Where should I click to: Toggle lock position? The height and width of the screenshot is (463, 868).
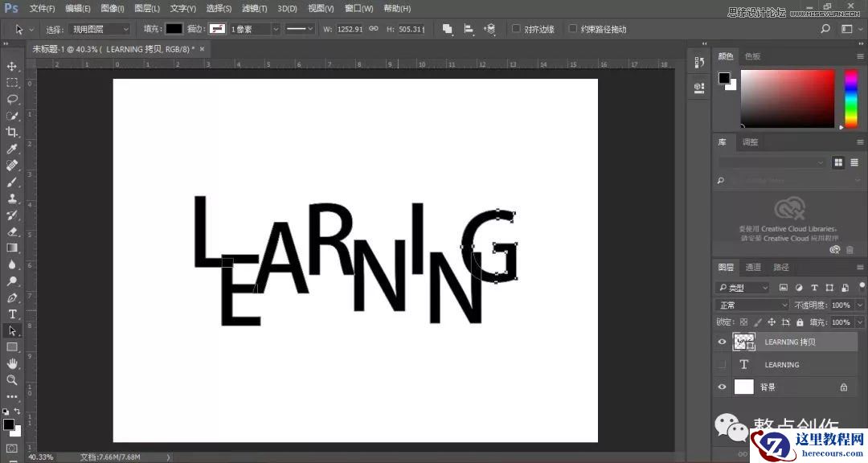[772, 322]
